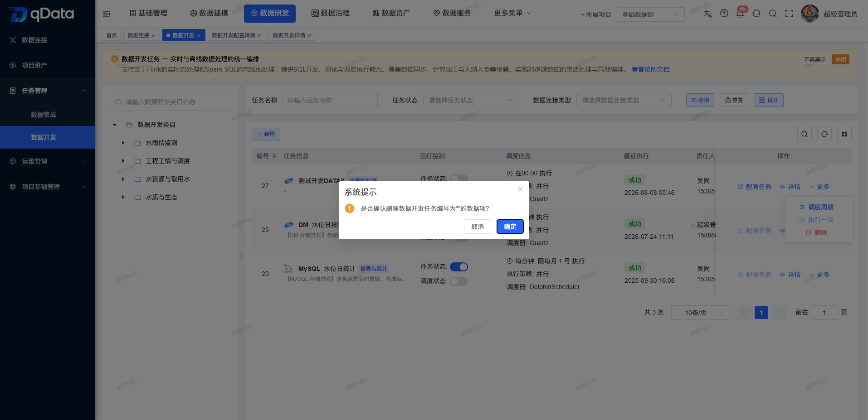Click the sidebar collapse hamburger icon
This screenshot has height=420, width=868.
pyautogui.click(x=107, y=14)
